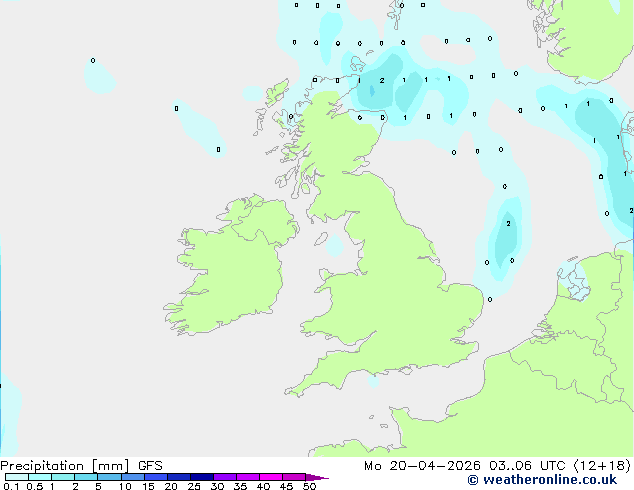The width and height of the screenshot is (634, 490).
Task: Click the navy 25–30 mm legend swatch
Action: 201,477
